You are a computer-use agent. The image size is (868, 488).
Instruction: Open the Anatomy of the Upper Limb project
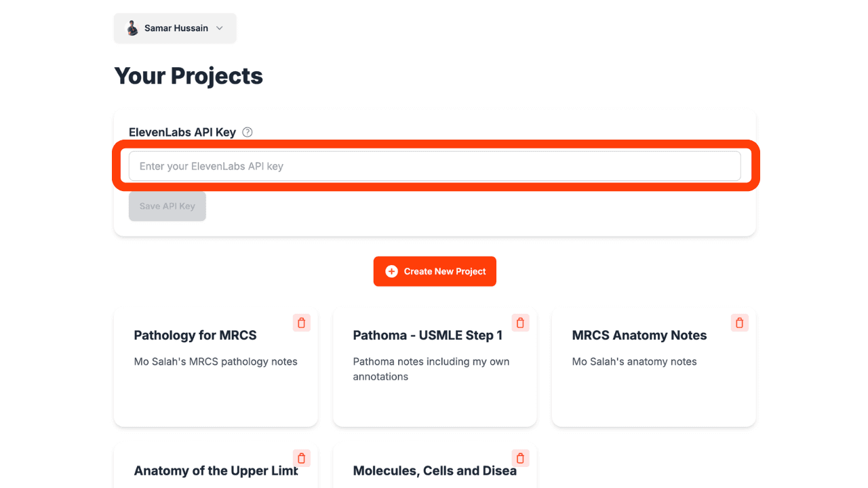click(x=216, y=471)
